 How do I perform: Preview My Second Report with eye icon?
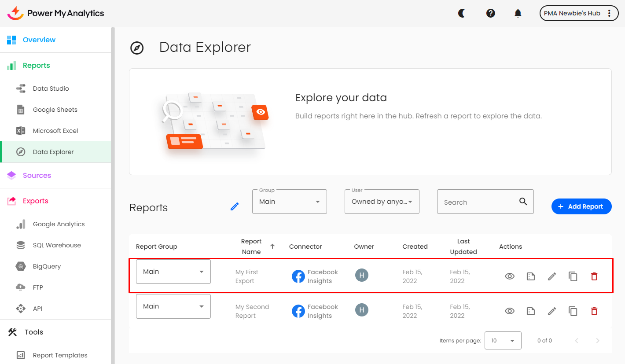click(x=510, y=311)
